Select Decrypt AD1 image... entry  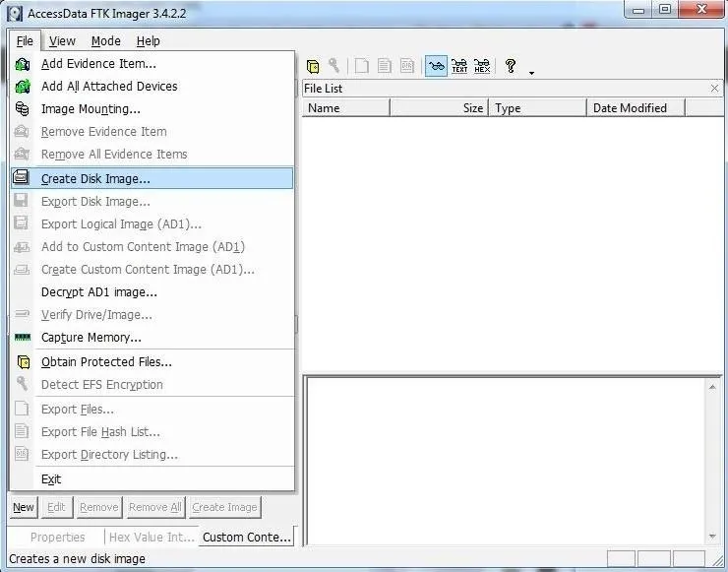pyautogui.click(x=152, y=292)
